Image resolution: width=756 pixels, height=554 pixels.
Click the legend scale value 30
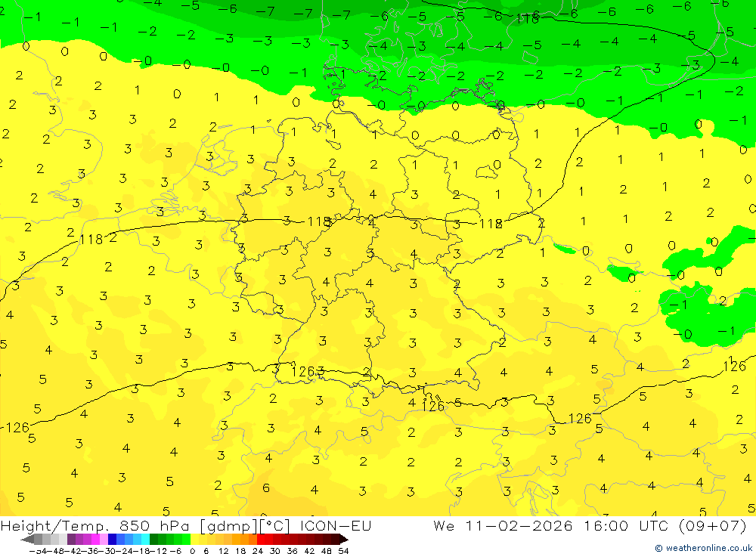275,551
